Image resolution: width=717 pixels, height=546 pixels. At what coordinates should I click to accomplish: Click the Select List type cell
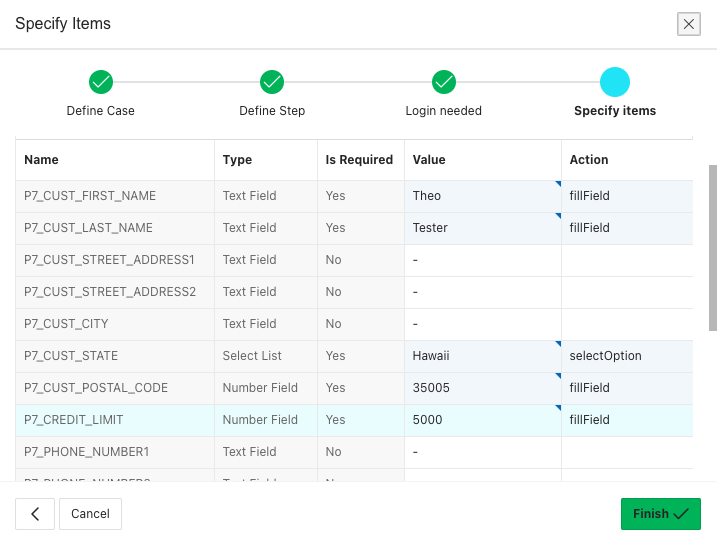click(266, 356)
